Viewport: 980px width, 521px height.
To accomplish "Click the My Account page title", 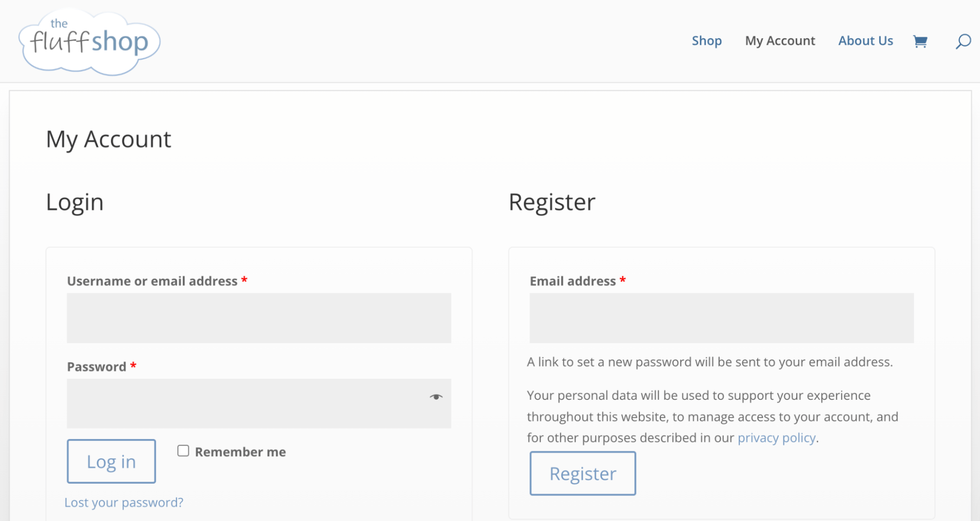I will (x=108, y=139).
